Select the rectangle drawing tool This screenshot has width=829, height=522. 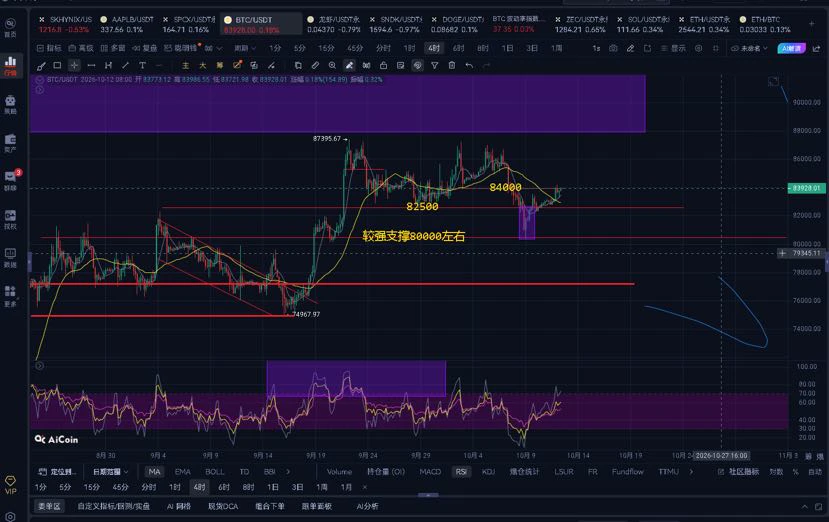click(57, 66)
